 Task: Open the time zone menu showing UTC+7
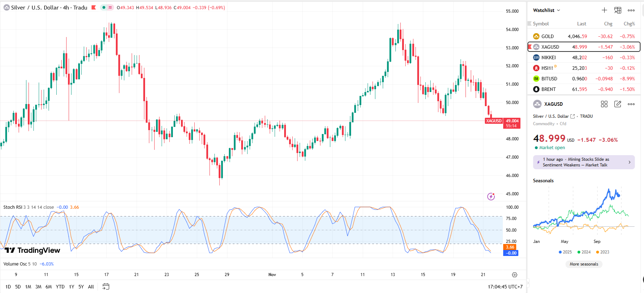505,287
